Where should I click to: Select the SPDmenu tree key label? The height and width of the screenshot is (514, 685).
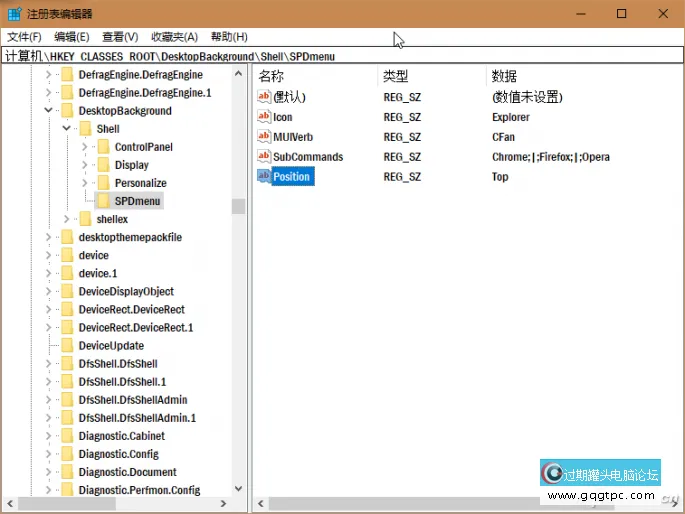[137, 201]
